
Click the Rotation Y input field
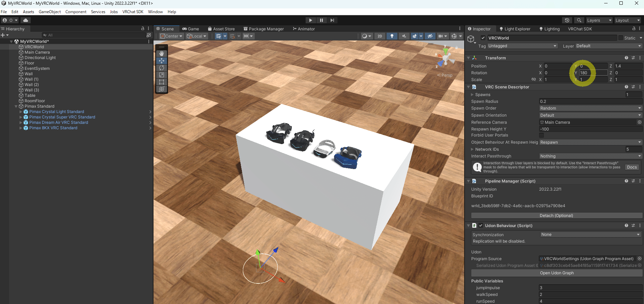pyautogui.click(x=593, y=73)
